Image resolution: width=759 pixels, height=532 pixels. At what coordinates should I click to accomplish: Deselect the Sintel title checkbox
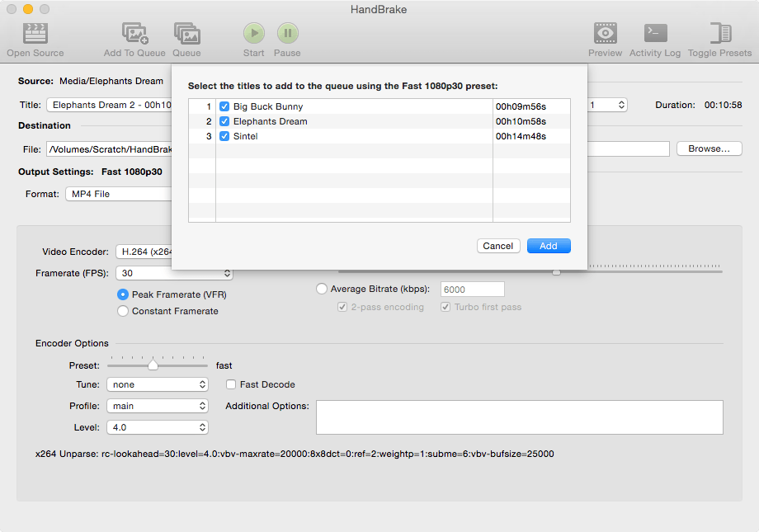tap(224, 136)
